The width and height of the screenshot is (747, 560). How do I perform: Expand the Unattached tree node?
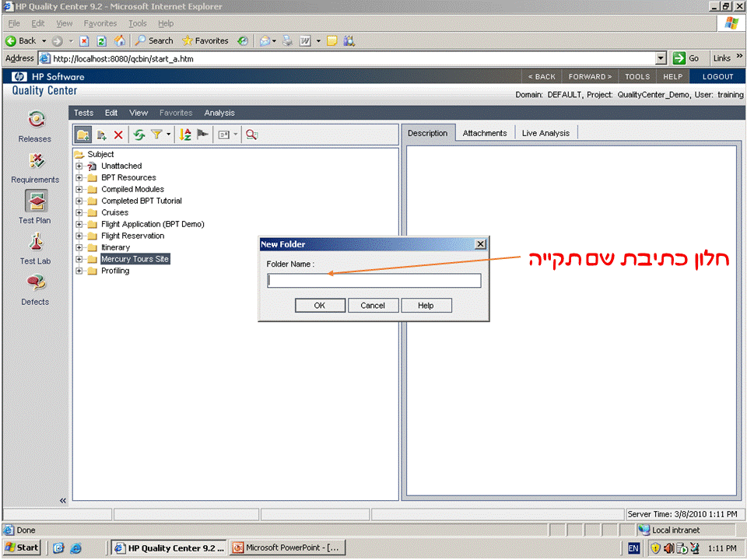[x=79, y=166]
